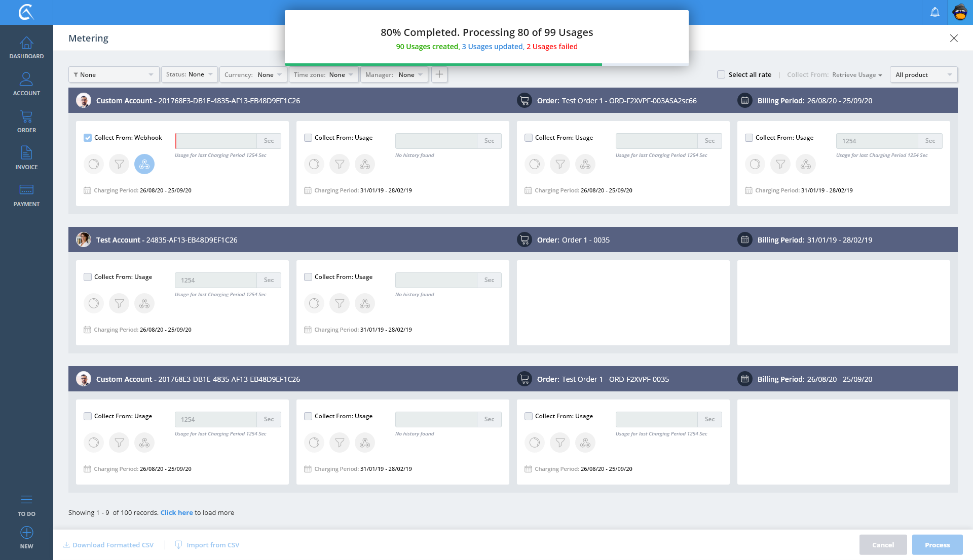Click the 'Click here' load more link

(176, 512)
